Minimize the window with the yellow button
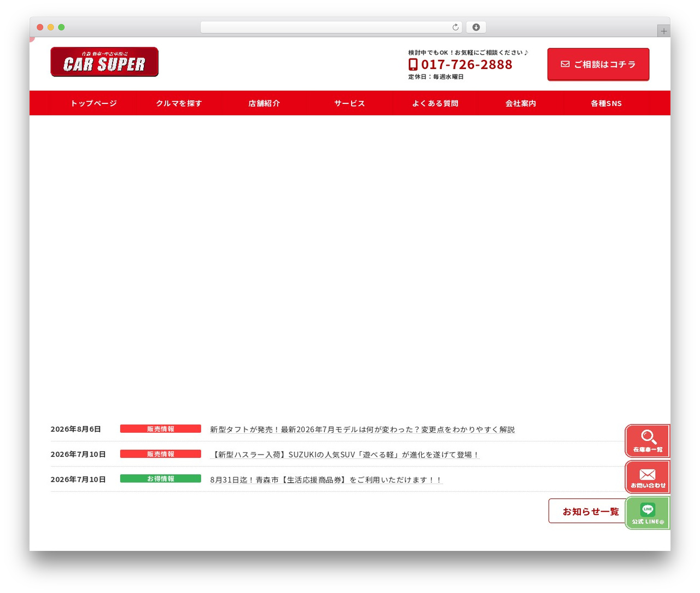 (x=51, y=27)
